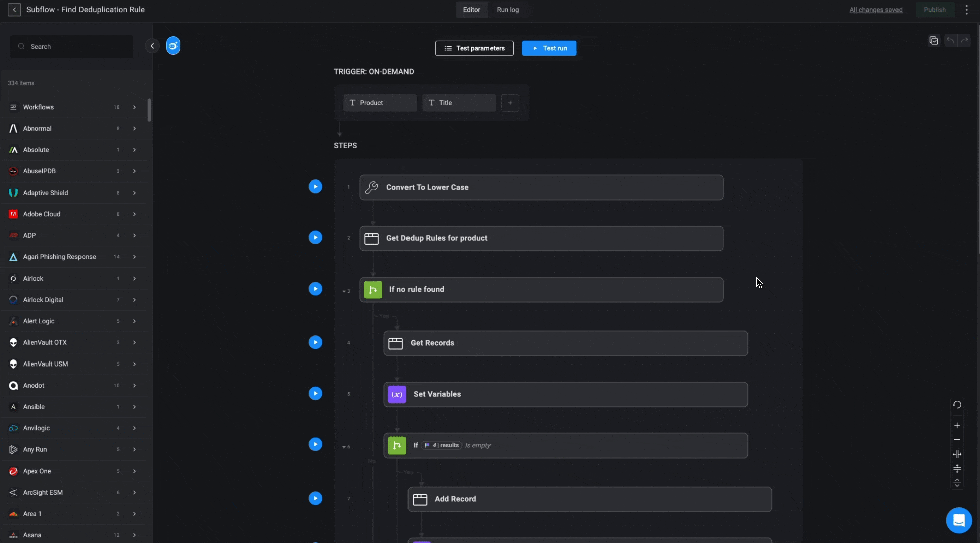980x543 pixels.
Task: Expand the Agari Phishing Response category
Action: tap(134, 257)
